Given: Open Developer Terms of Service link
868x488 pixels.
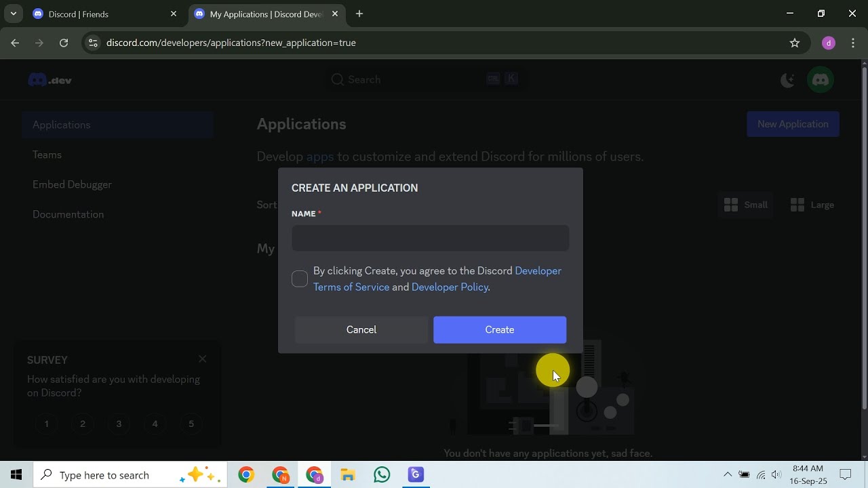Looking at the screenshot, I should click(x=437, y=279).
